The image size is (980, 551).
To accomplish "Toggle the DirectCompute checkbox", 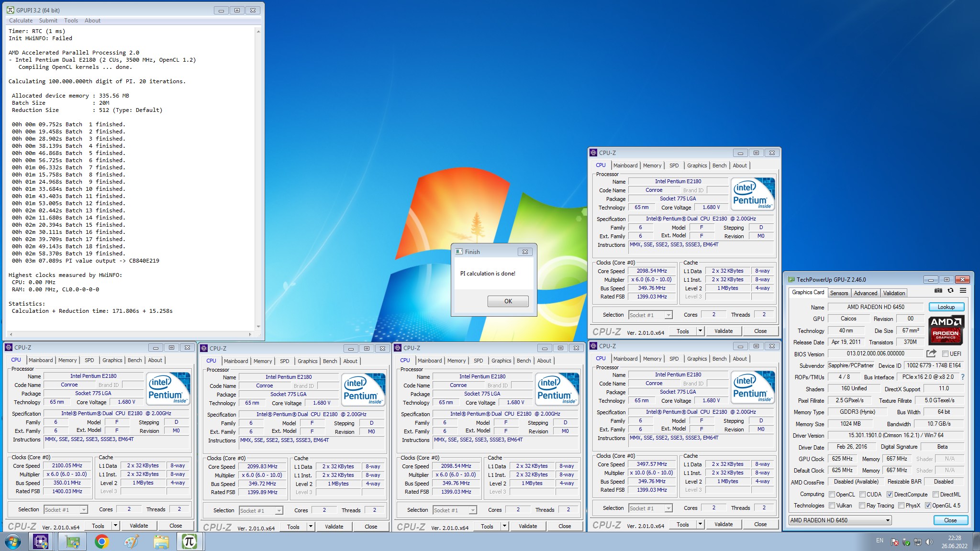I will pos(890,495).
